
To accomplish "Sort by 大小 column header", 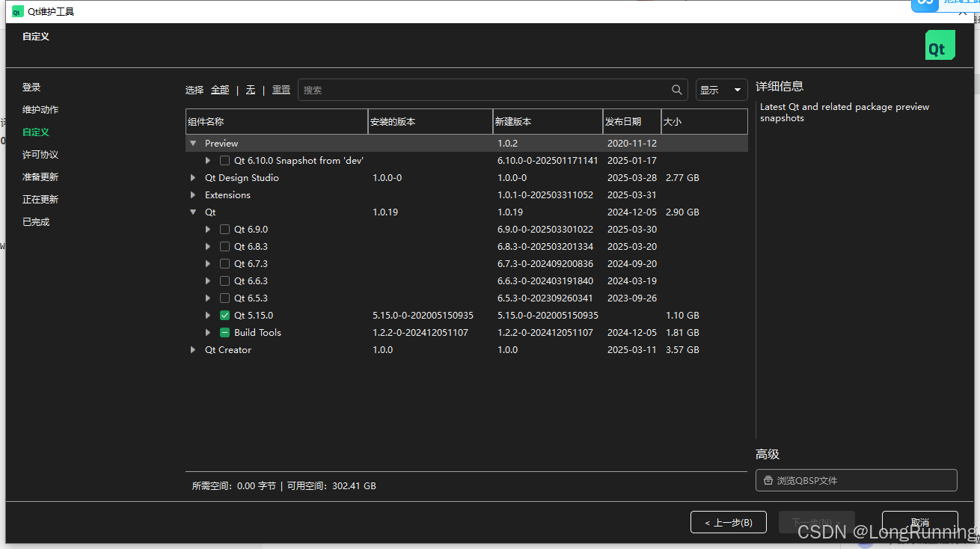I will click(x=704, y=121).
